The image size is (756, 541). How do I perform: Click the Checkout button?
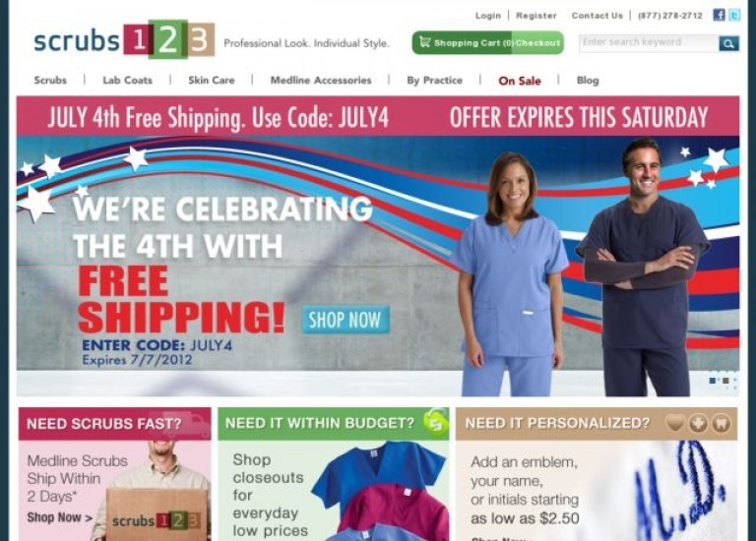(x=537, y=43)
